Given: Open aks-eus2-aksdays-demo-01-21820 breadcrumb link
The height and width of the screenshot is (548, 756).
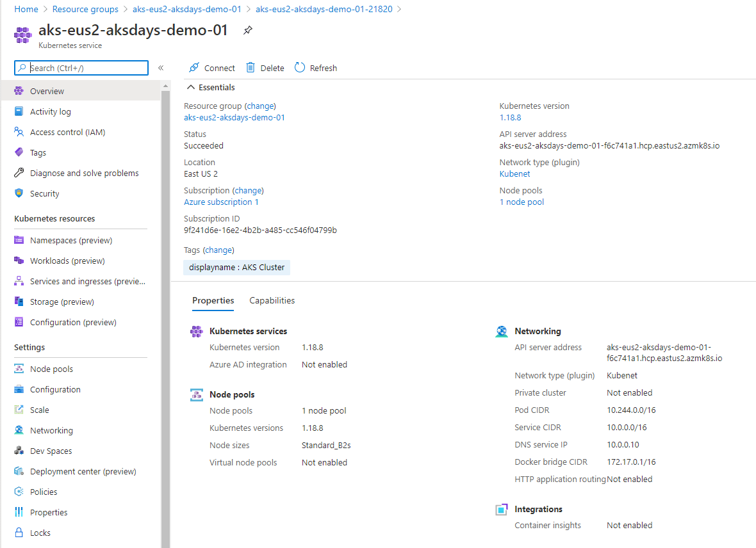Looking at the screenshot, I should (x=324, y=9).
